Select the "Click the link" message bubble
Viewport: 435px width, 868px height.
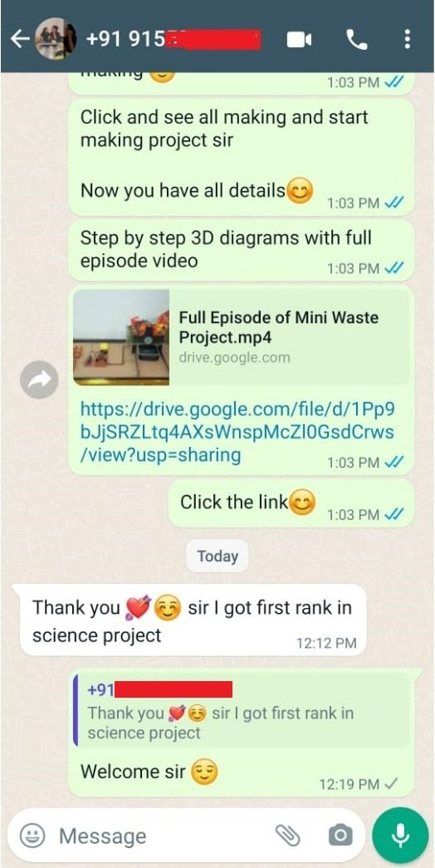pyautogui.click(x=291, y=503)
